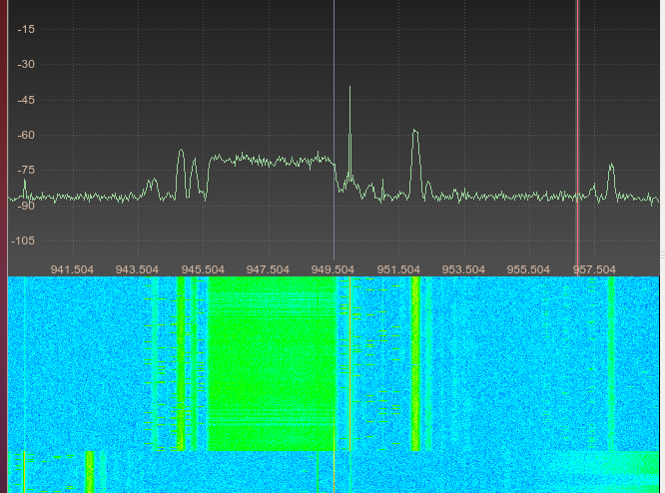
Task: Click the small peak right of 957.504
Action: pyautogui.click(x=611, y=166)
